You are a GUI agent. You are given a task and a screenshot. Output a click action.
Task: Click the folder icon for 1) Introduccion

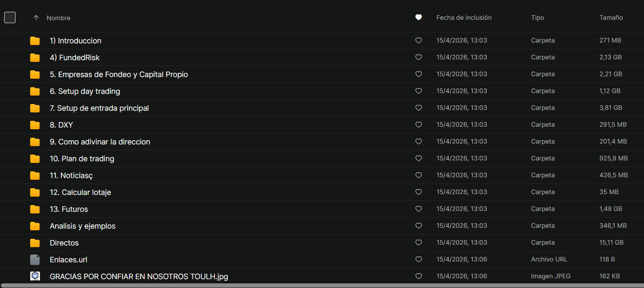tap(35, 41)
